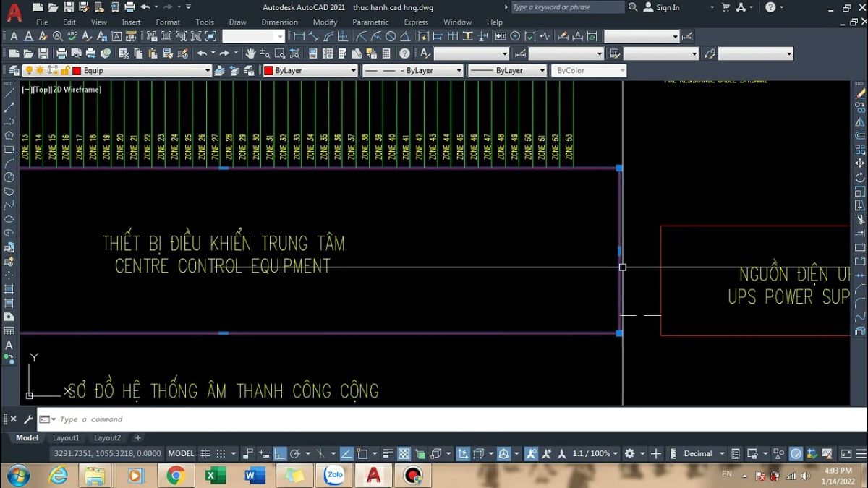
Task: Select the Erase tool in Modify toolbar
Action: [x=860, y=94]
